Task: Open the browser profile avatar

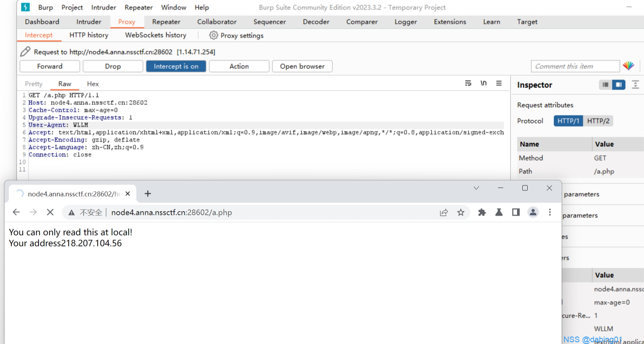Action: click(533, 213)
